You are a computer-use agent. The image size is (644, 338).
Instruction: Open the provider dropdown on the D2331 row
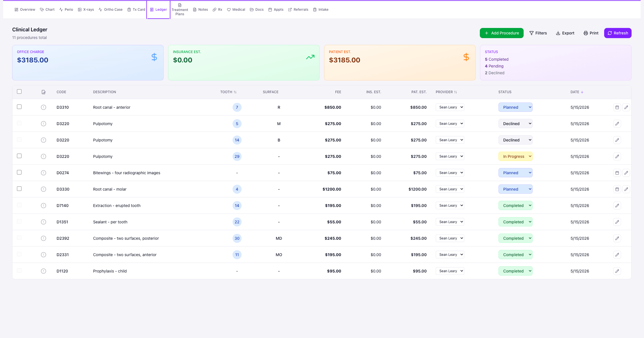tap(450, 255)
